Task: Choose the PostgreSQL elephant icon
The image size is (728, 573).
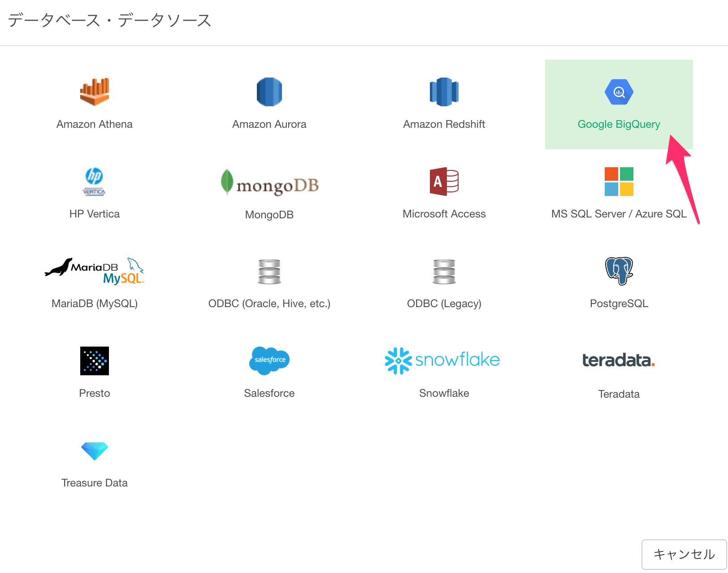Action: (619, 271)
